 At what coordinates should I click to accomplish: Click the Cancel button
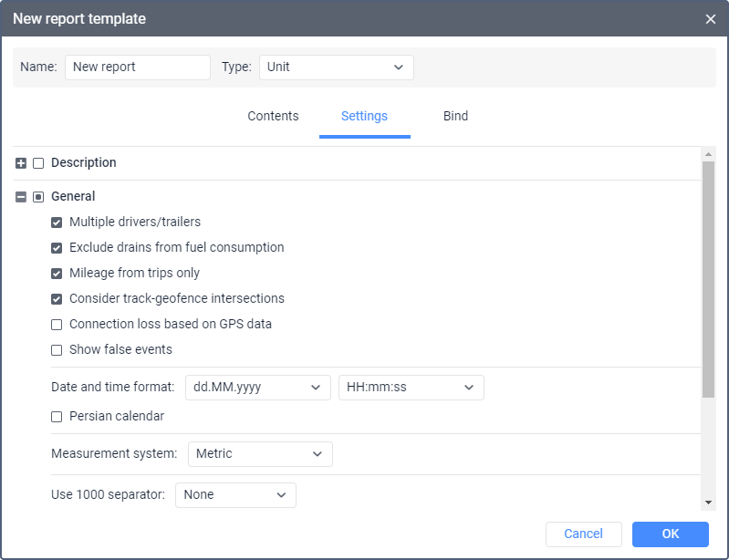583,534
